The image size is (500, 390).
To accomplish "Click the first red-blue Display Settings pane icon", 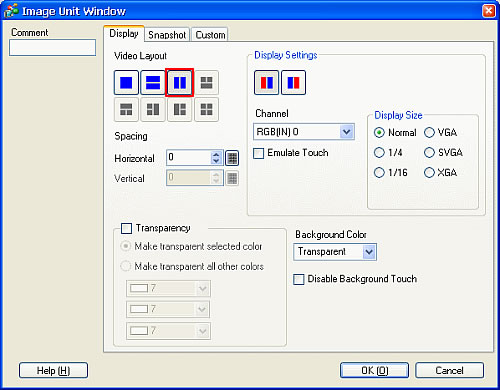I will click(x=266, y=82).
